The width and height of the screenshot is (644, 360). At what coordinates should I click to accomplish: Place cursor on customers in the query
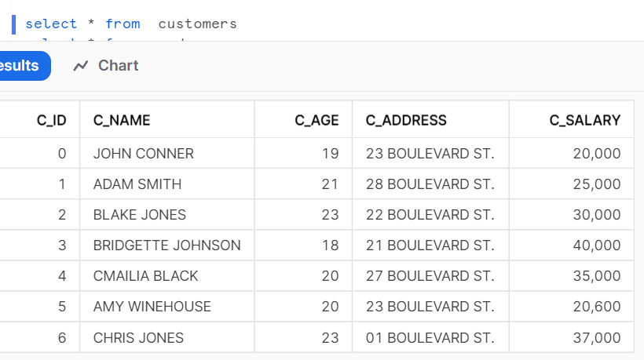coord(198,24)
